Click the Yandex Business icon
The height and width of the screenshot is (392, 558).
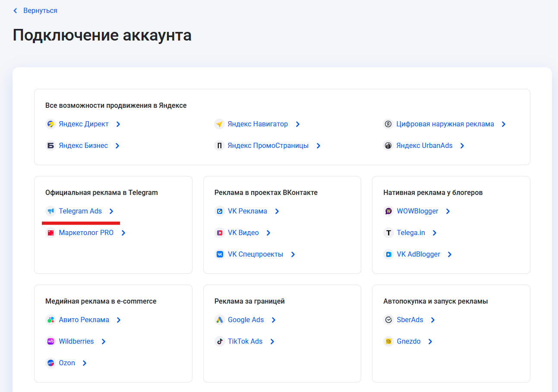[50, 145]
